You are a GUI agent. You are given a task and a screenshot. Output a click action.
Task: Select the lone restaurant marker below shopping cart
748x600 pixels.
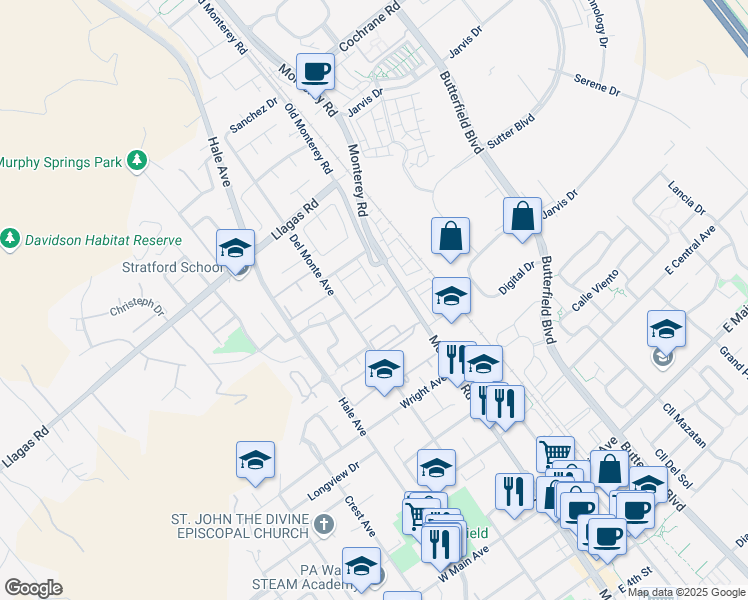point(514,492)
